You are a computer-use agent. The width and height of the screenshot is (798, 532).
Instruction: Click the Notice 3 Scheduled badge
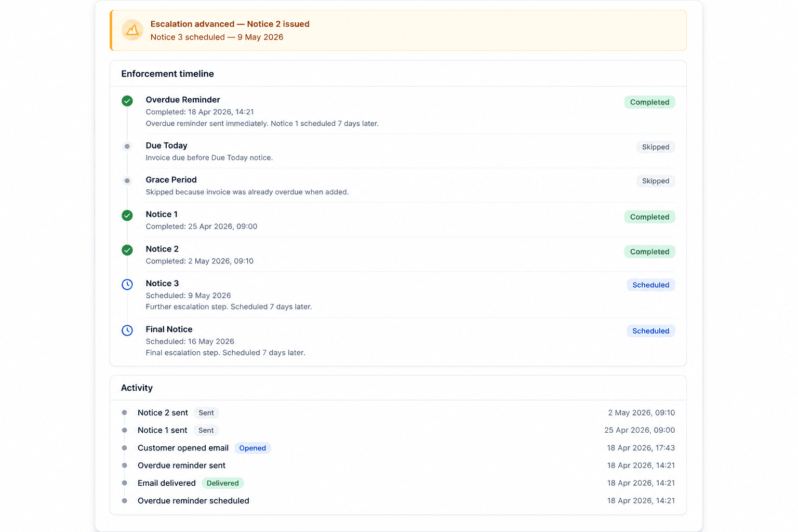click(650, 285)
